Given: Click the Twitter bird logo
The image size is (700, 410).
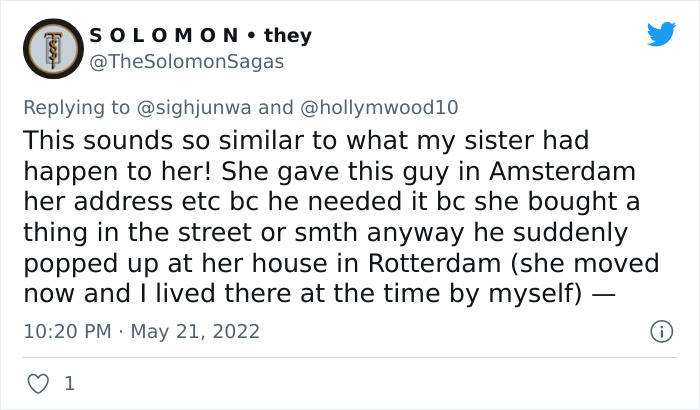Looking at the screenshot, I should [x=661, y=34].
